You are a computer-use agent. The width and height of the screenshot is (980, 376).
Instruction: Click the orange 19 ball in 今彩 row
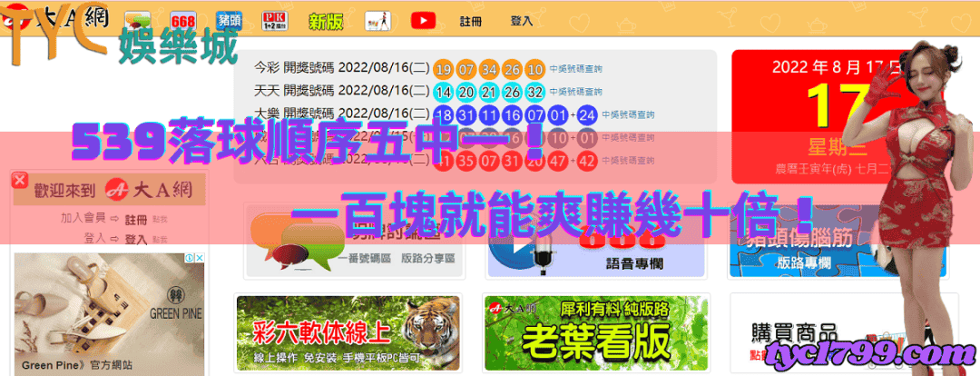tap(444, 69)
